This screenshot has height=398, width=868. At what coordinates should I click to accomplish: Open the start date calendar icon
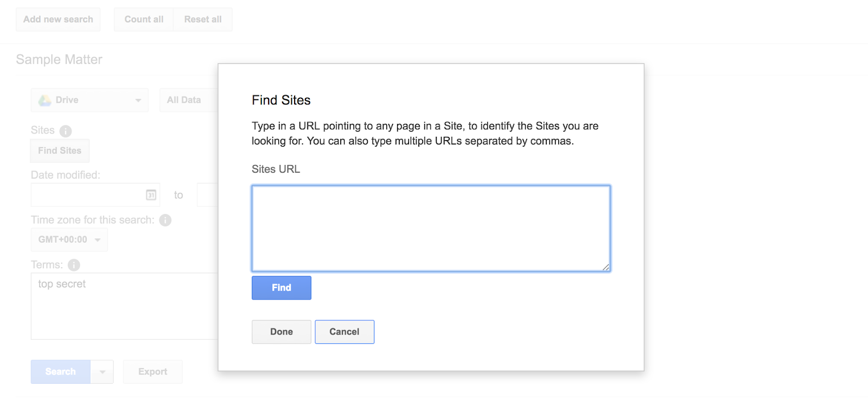click(151, 194)
